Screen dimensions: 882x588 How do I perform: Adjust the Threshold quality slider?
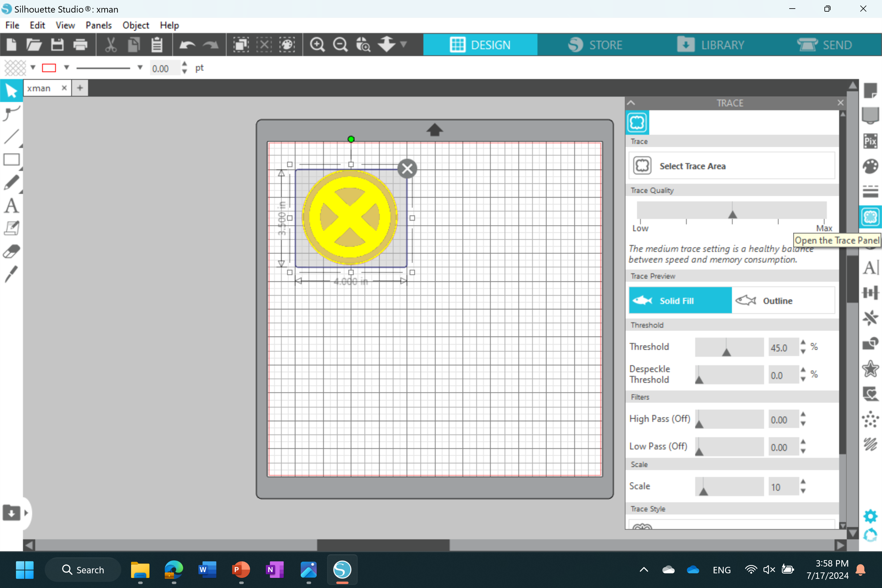727,349
